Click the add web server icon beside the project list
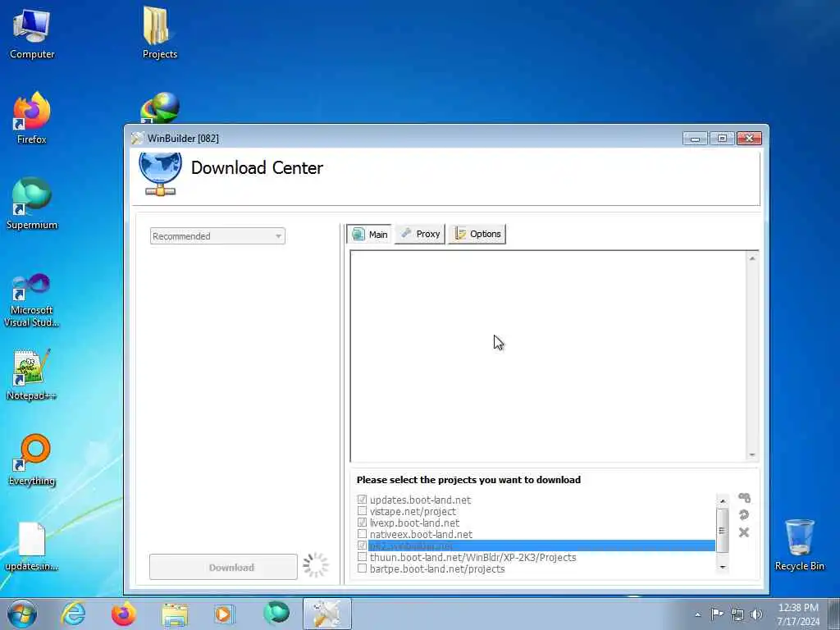 tap(744, 498)
